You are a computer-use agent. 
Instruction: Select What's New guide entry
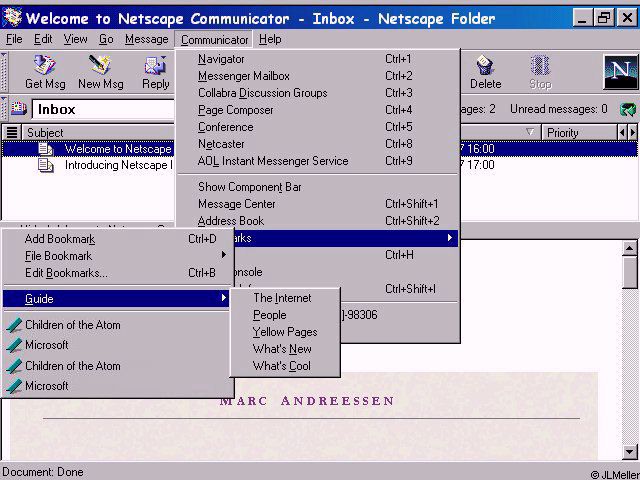click(x=284, y=349)
